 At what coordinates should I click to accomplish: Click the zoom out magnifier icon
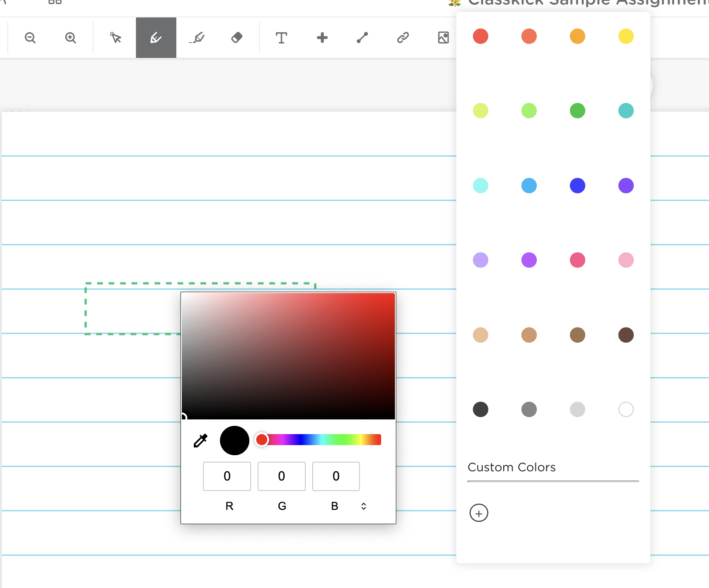click(30, 38)
